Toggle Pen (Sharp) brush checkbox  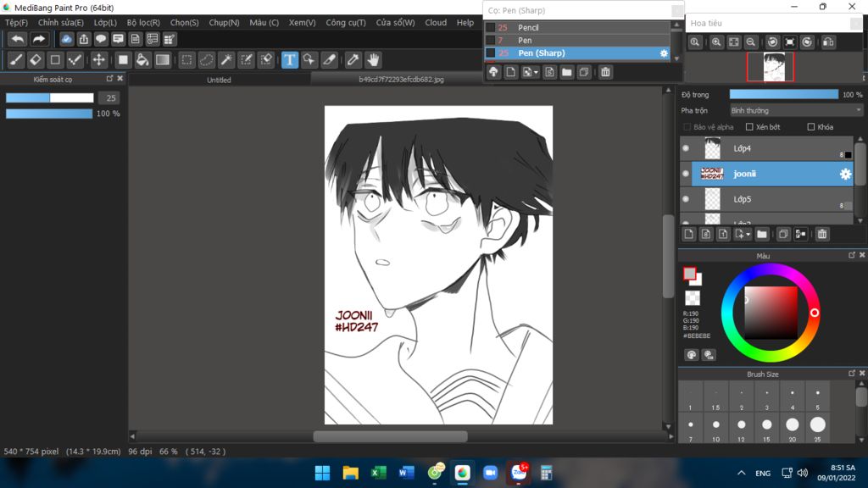tap(491, 53)
